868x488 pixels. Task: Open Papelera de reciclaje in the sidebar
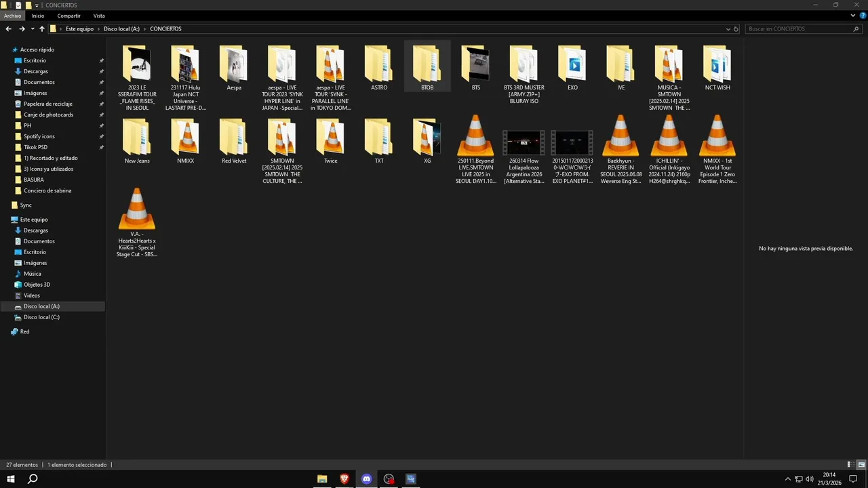[x=48, y=104]
